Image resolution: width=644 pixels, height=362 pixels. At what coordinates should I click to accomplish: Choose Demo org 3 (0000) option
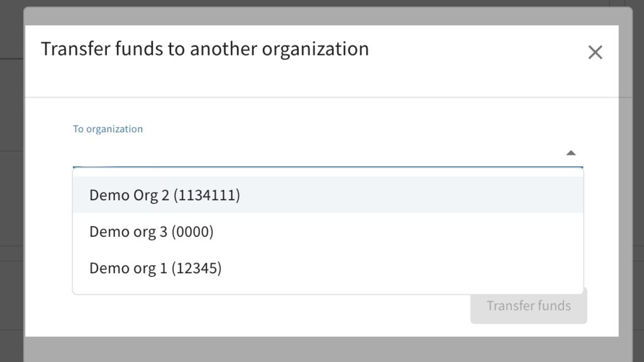[x=152, y=232]
